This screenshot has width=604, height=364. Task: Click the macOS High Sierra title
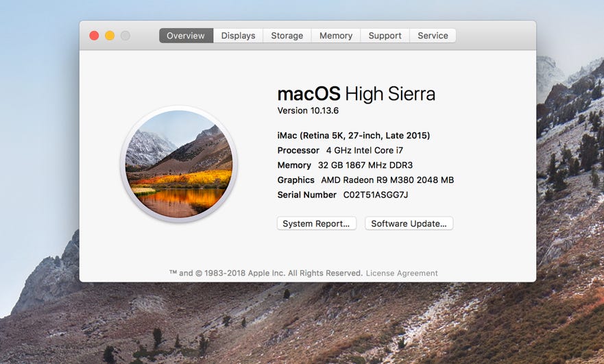pyautogui.click(x=357, y=94)
